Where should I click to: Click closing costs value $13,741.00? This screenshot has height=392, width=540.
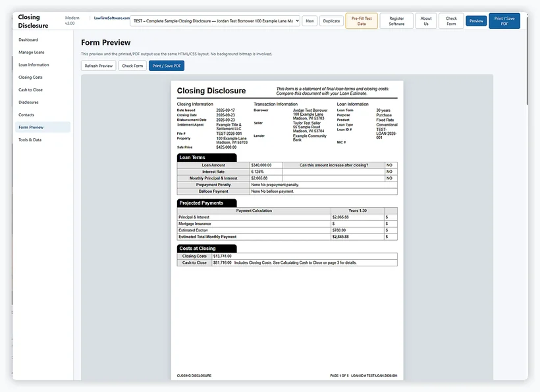tap(222, 256)
